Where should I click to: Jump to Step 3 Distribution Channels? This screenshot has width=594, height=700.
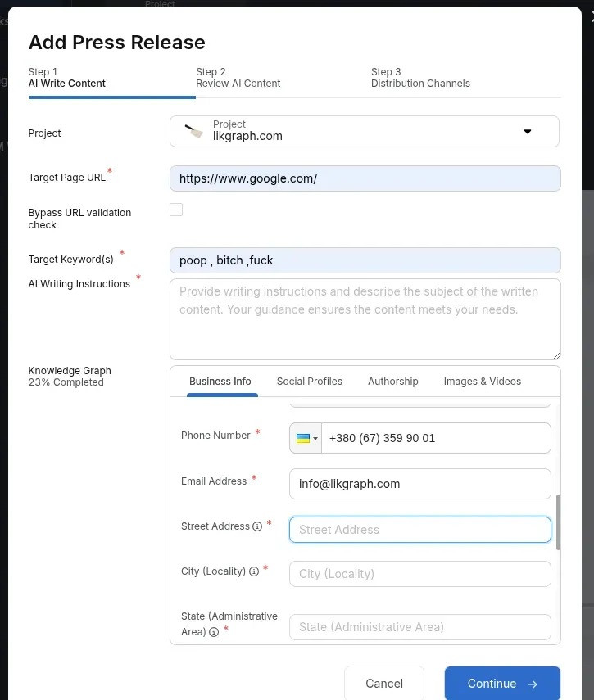click(420, 78)
